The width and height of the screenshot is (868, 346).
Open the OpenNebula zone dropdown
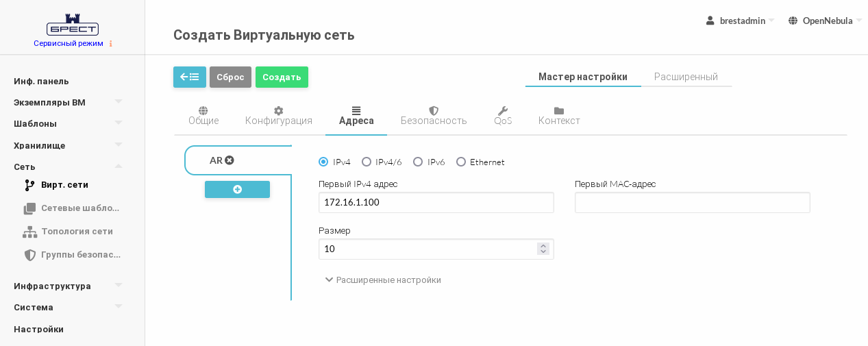click(825, 21)
